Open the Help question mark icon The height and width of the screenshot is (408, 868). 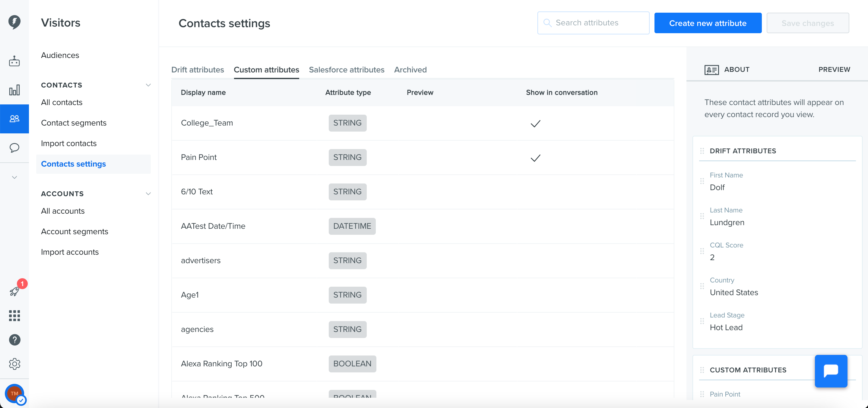click(14, 340)
